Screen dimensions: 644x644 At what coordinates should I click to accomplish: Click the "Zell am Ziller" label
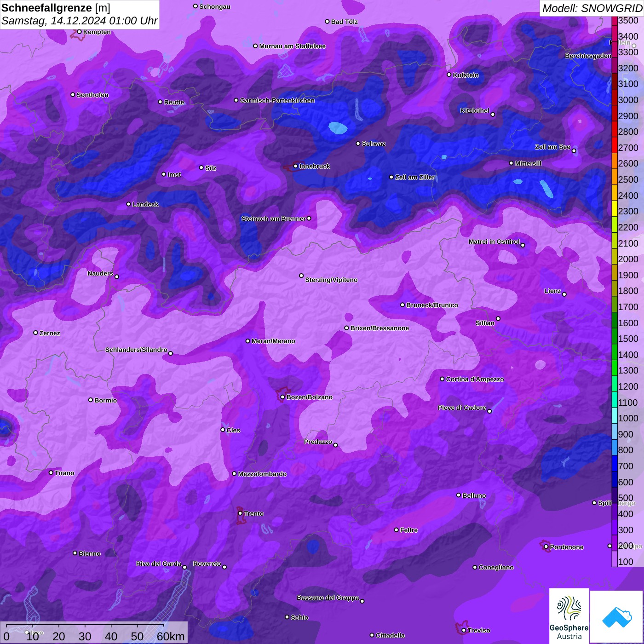coord(415,177)
